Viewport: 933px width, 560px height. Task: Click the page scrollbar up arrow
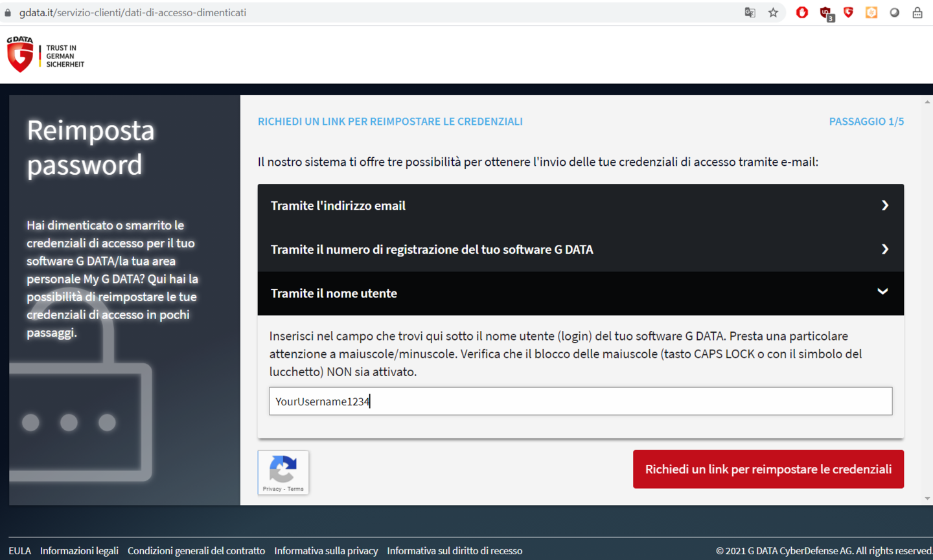coord(927,102)
